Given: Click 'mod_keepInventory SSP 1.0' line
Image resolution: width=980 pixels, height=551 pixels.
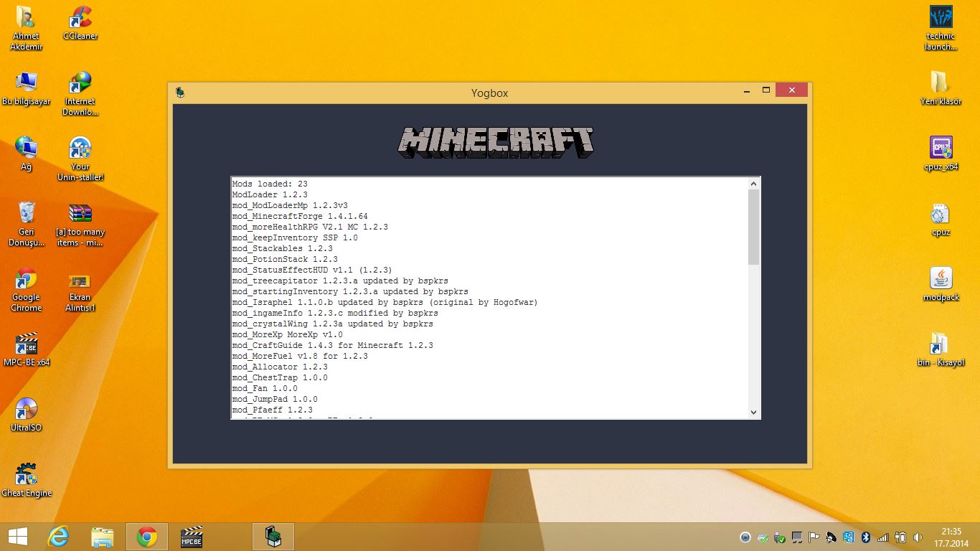Looking at the screenshot, I should pos(295,237).
